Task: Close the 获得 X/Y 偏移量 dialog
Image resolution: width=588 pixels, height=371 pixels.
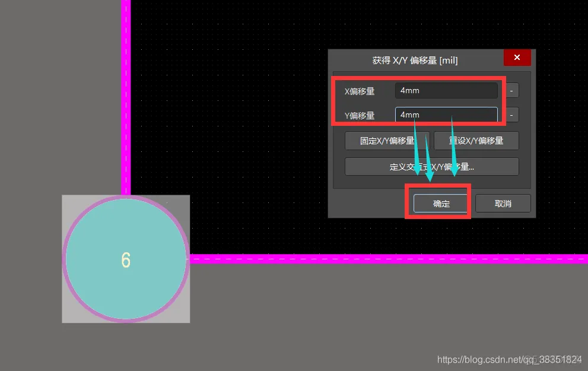Action: [517, 58]
